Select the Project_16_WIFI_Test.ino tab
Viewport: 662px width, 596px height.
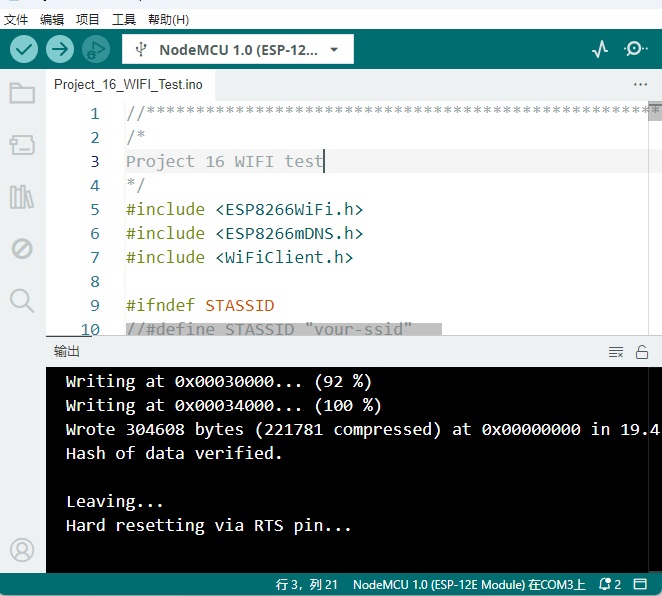pyautogui.click(x=128, y=84)
